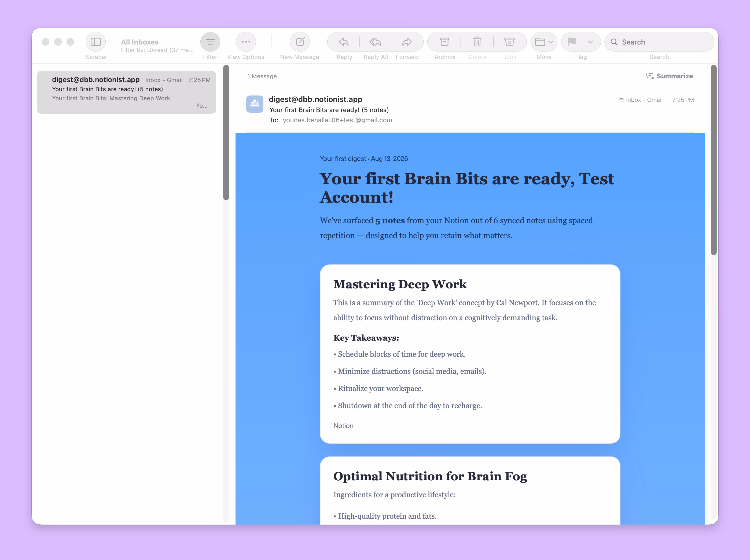Click the subject line in message header
Image resolution: width=750 pixels, height=560 pixels.
pos(329,110)
